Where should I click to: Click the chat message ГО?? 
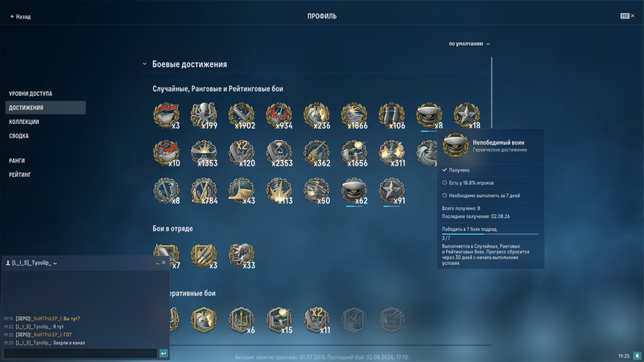tap(67, 335)
